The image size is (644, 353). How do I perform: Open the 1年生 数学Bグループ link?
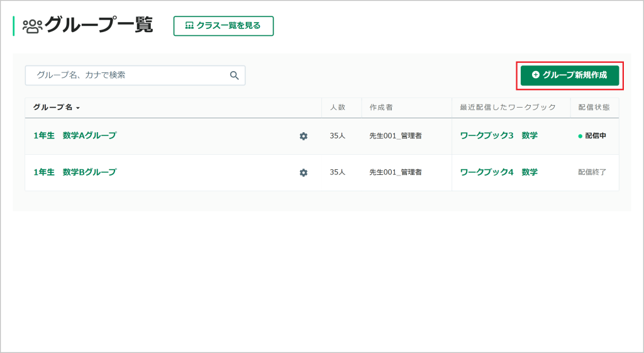click(x=75, y=172)
